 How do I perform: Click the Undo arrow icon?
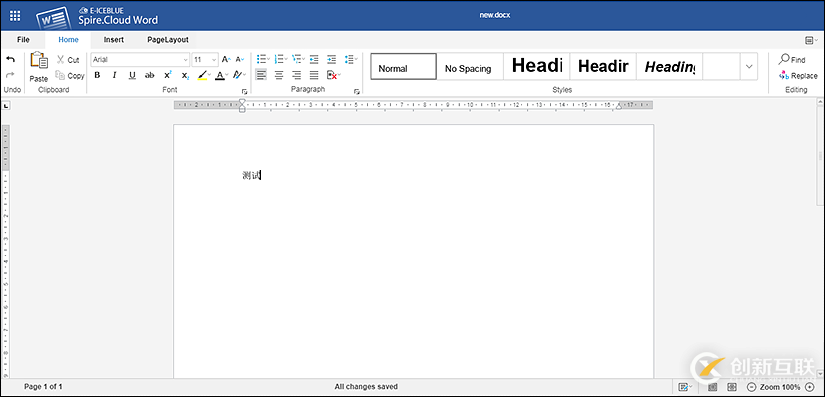(x=10, y=59)
